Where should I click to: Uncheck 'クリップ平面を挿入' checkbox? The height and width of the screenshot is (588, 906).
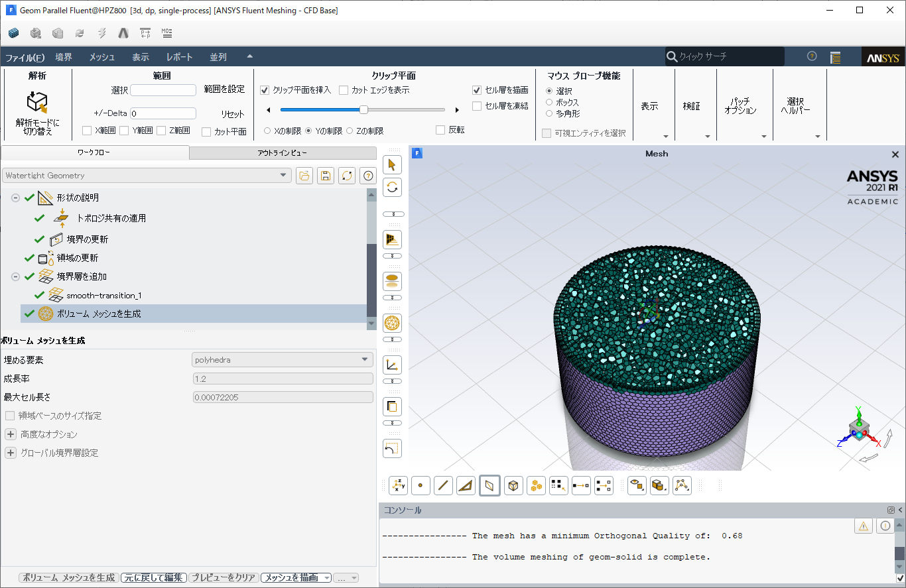[265, 90]
